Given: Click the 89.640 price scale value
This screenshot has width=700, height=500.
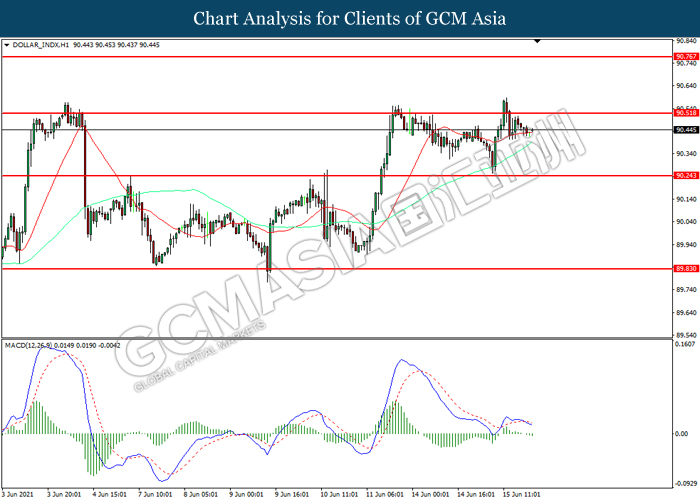Looking at the screenshot, I should (x=686, y=313).
